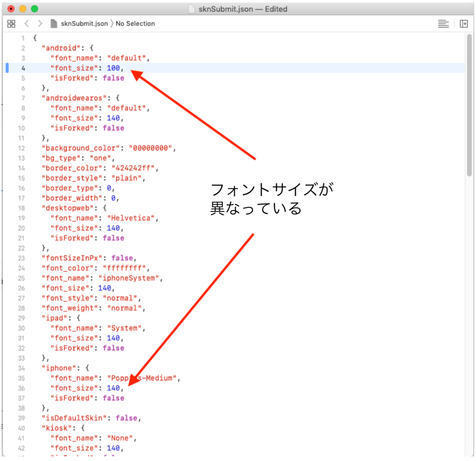The width and height of the screenshot is (476, 461).
Task: Open the related items grid icon
Action: tap(11, 23)
